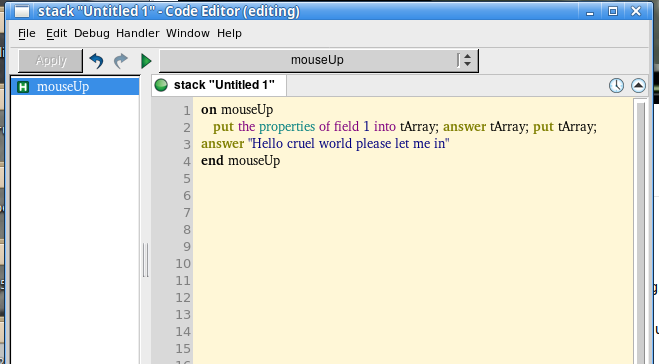Click the string "Hello cruel world please let me in"

(x=348, y=143)
